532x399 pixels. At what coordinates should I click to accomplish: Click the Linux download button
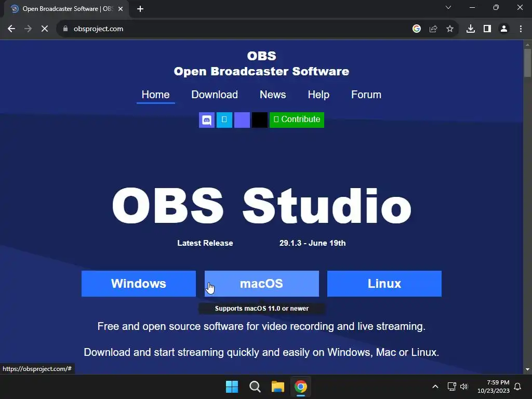(384, 284)
